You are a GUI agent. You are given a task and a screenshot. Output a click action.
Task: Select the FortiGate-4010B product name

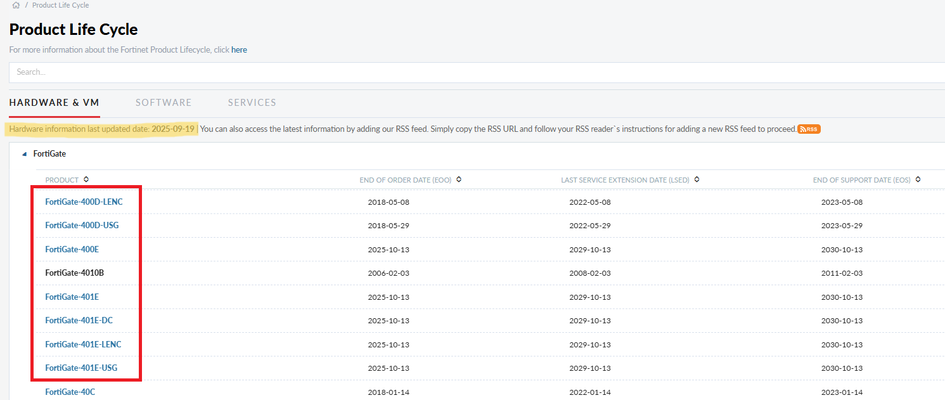75,273
